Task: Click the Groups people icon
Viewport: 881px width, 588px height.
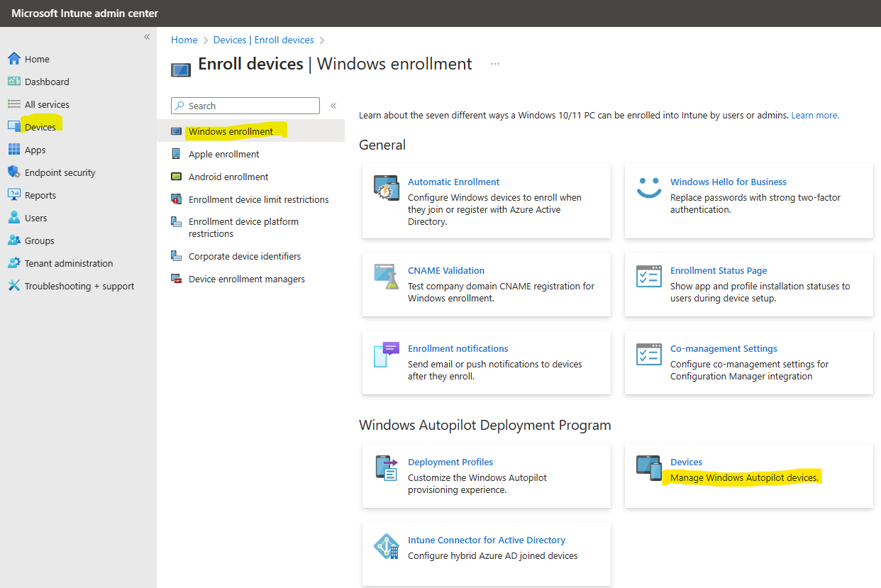Action: pos(14,240)
